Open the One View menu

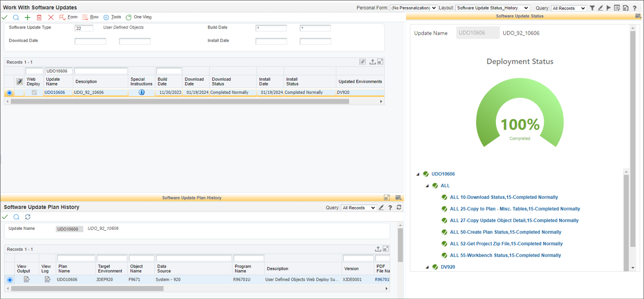click(139, 17)
